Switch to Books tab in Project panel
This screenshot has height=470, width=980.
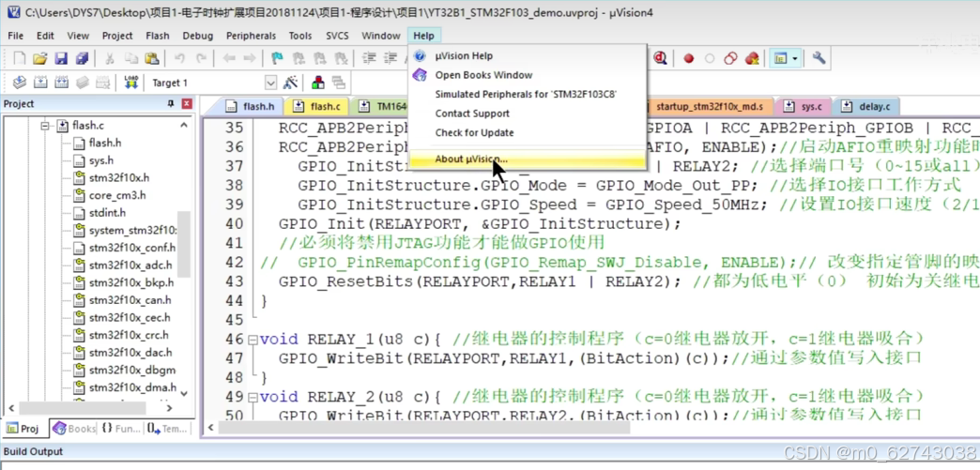(75, 429)
